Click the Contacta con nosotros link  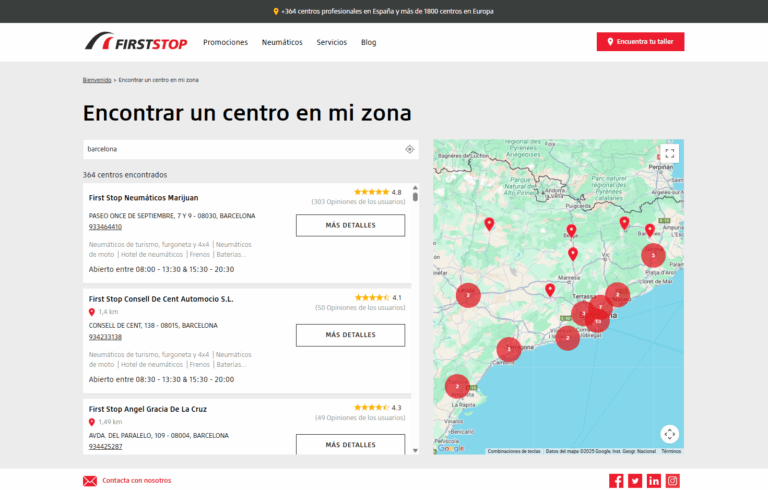(136, 481)
